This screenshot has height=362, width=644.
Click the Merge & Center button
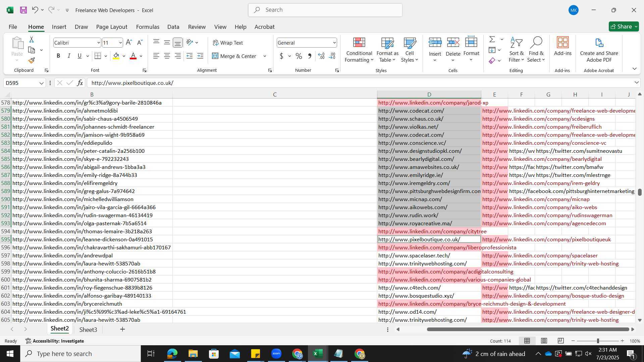click(x=234, y=56)
